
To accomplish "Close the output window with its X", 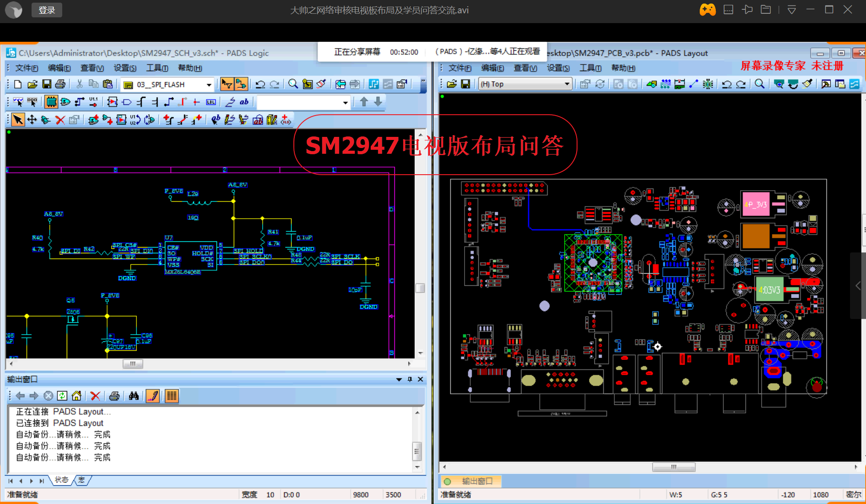I will coord(420,380).
